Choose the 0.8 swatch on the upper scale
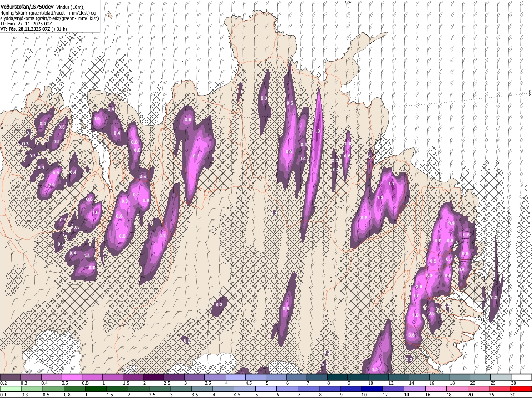 [x=92, y=377]
